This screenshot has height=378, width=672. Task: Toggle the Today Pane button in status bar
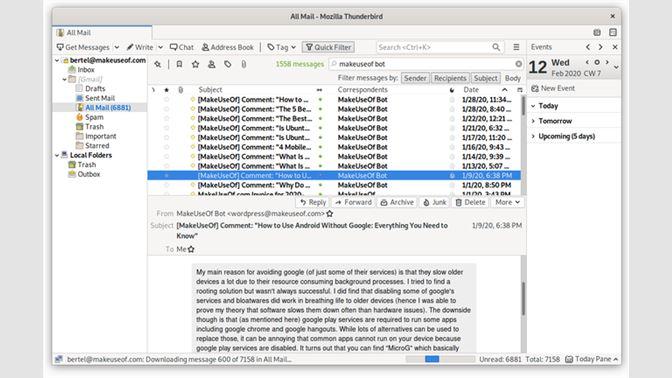point(591,359)
